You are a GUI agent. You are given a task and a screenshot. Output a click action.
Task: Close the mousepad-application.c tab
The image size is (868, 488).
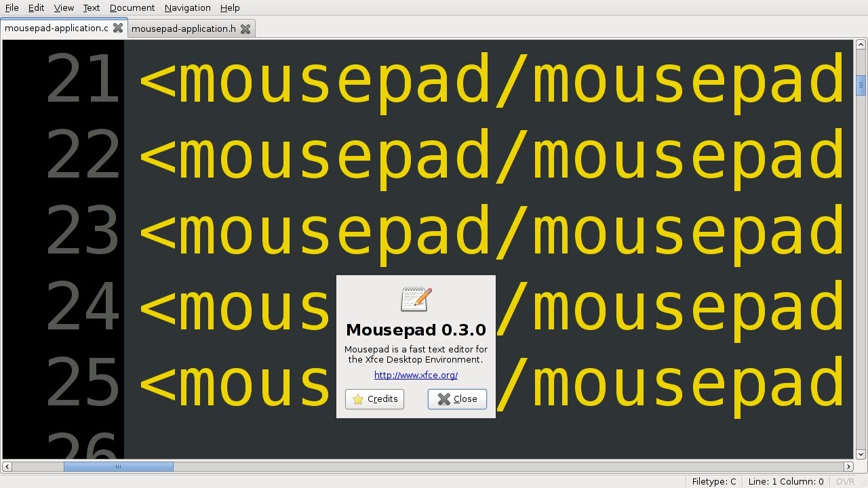(118, 28)
